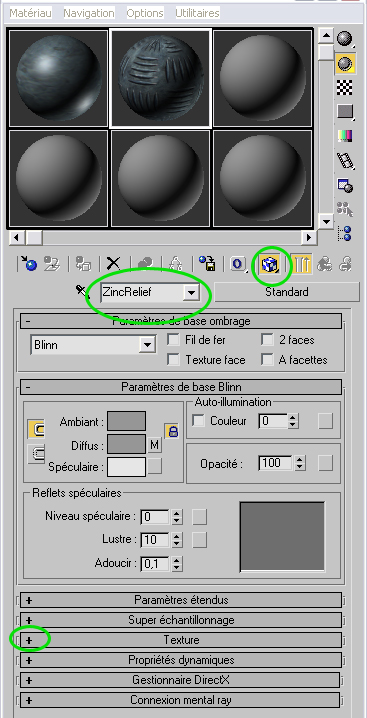The image size is (367, 718).
Task: Click the Make Preview filmstrip icon
Action: 345,160
